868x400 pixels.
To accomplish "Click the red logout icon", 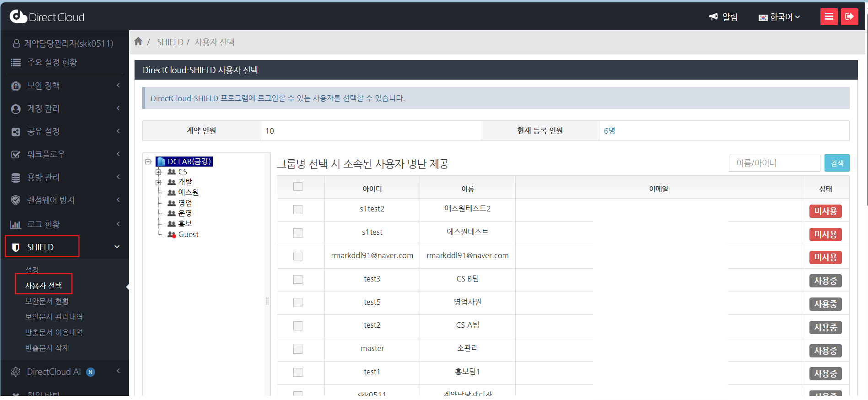I will point(849,17).
